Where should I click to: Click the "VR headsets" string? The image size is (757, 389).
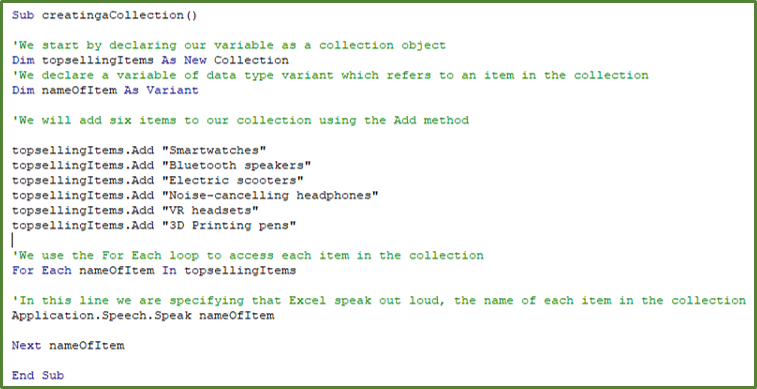click(x=211, y=210)
